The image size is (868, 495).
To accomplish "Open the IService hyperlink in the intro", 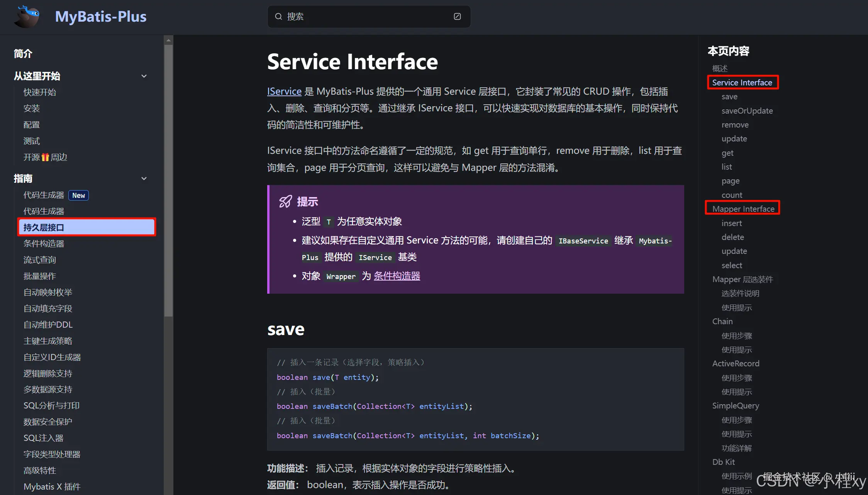I will pyautogui.click(x=284, y=91).
